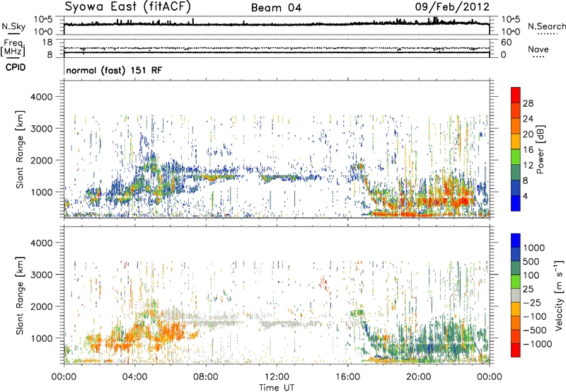Image resolution: width=566 pixels, height=392 pixels.
Task: Click the date '09/Feb/2012'
Action: point(452,7)
